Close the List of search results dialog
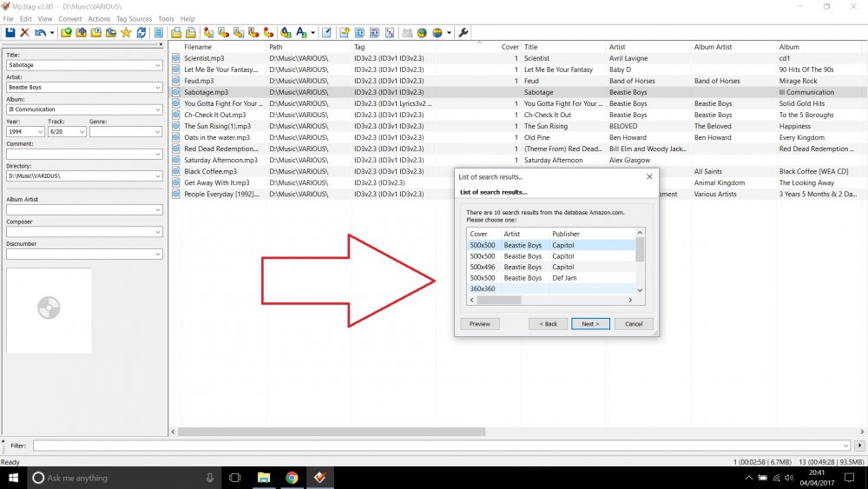The image size is (868, 489). pyautogui.click(x=649, y=176)
